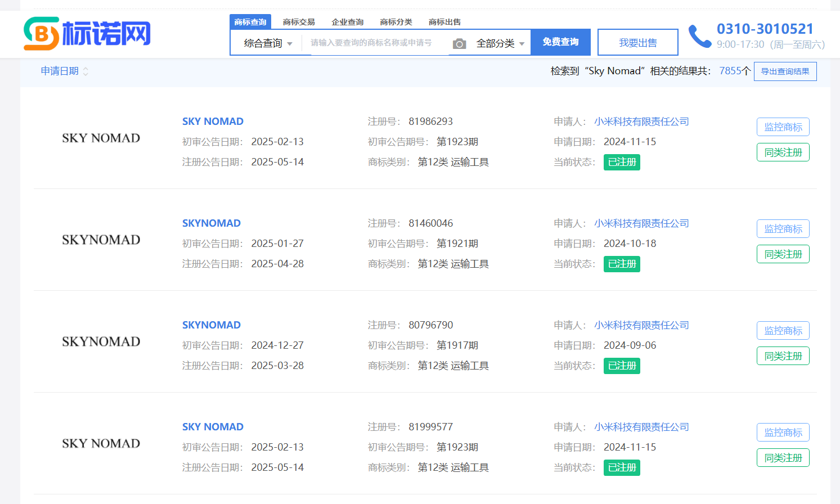Screen dimensions: 840x504
Task: Click the result count 7855
Action: [x=730, y=71]
